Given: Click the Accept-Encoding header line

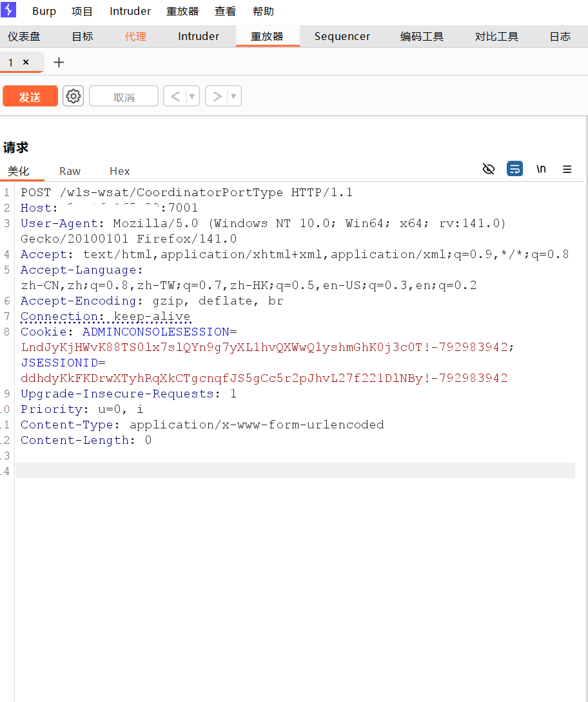Looking at the screenshot, I should [152, 301].
